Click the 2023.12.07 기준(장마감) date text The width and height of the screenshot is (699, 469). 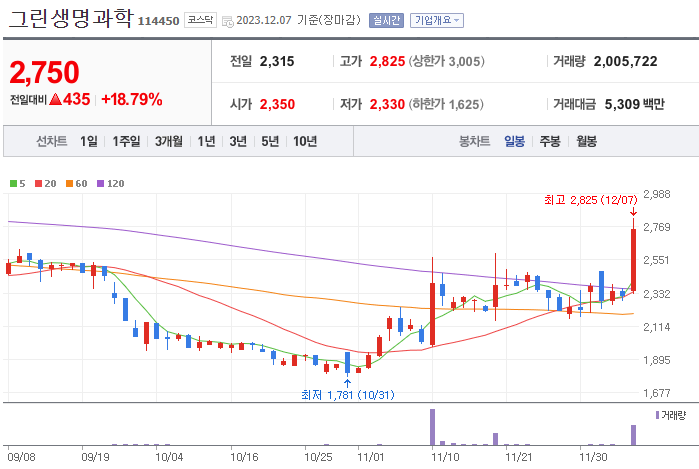[x=298, y=21]
